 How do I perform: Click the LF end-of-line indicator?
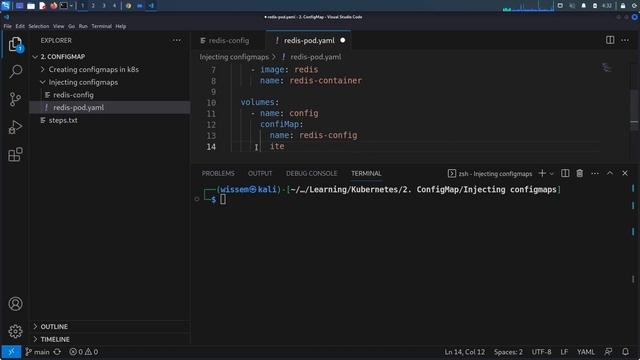click(564, 352)
